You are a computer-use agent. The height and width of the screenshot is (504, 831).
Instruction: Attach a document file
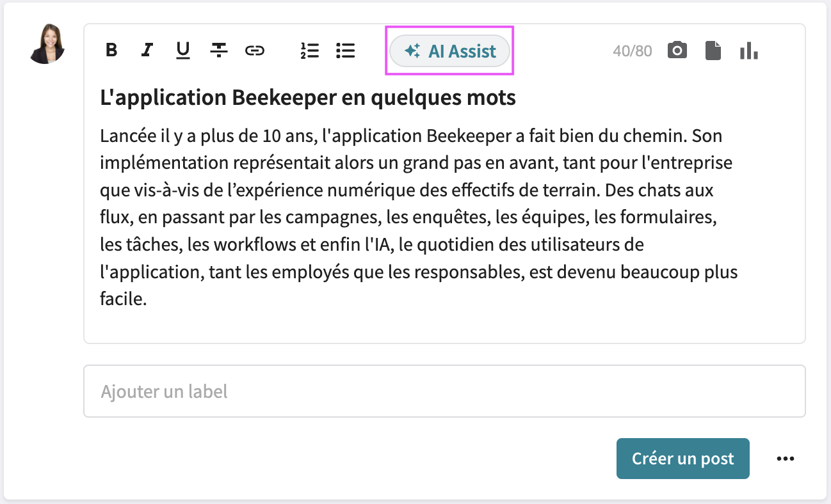point(713,50)
